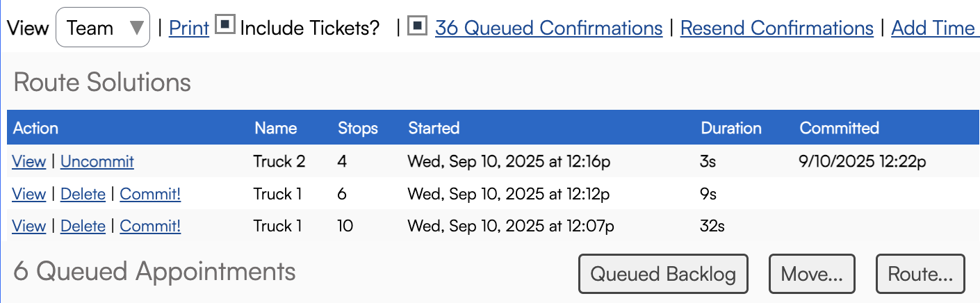This screenshot has width=980, height=303.
Task: View the Truck 2 route solution
Action: point(28,161)
